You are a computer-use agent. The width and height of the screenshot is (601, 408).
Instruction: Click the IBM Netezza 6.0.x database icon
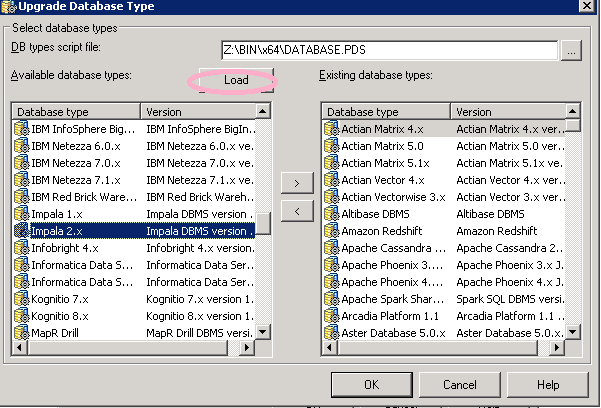(x=21, y=146)
